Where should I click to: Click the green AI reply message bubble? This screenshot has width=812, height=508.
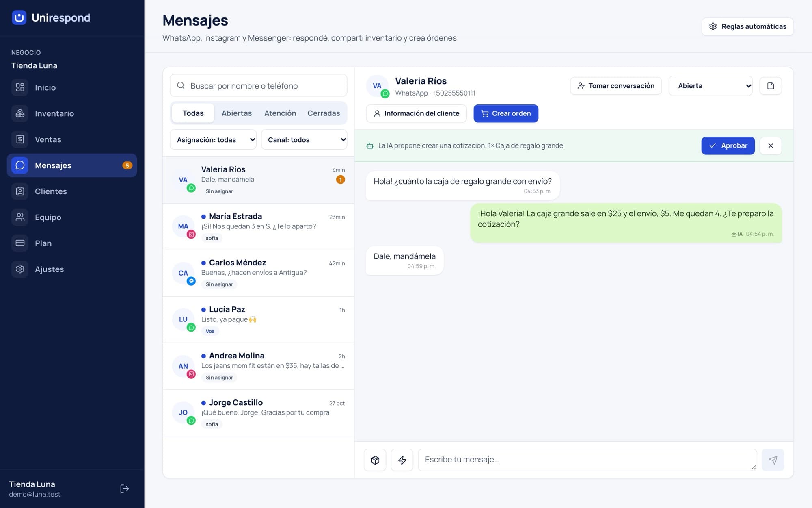click(x=626, y=223)
